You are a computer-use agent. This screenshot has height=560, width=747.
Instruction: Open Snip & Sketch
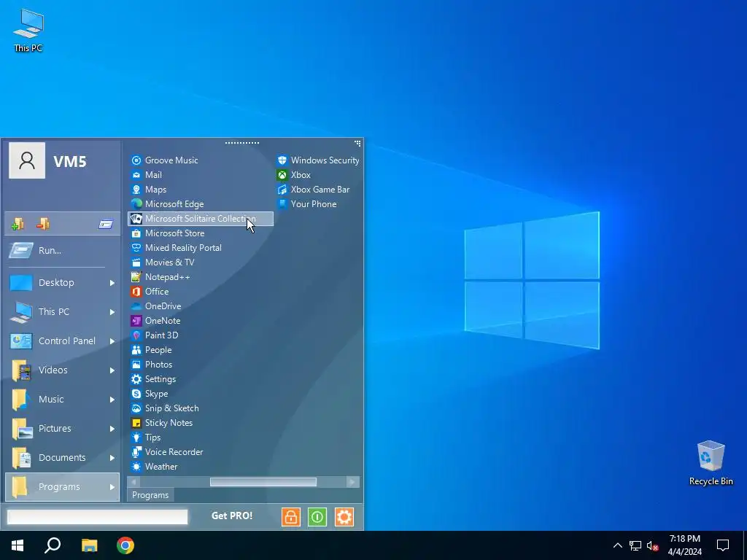coord(165,408)
